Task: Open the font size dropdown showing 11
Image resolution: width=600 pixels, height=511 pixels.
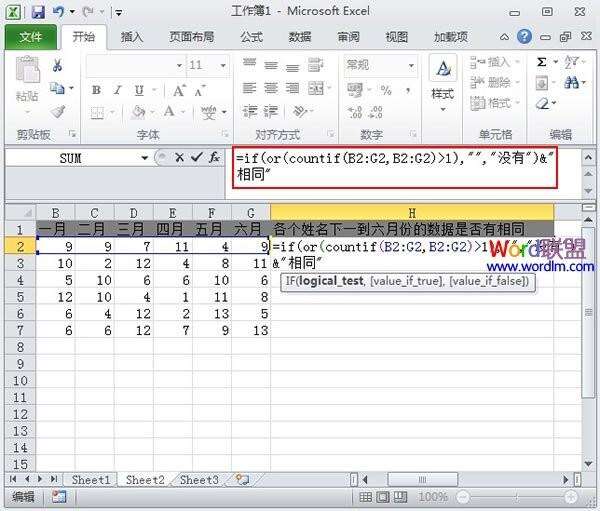Action: pyautogui.click(x=223, y=65)
